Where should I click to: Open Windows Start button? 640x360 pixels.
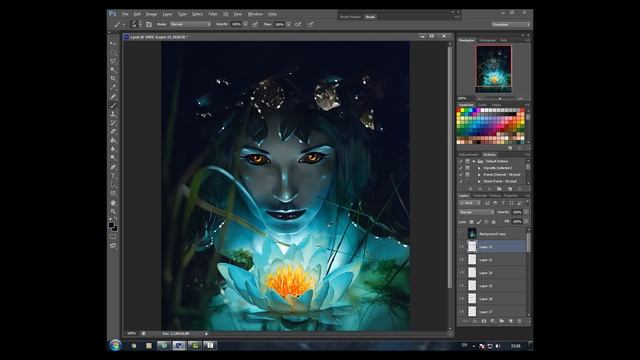[x=116, y=345]
